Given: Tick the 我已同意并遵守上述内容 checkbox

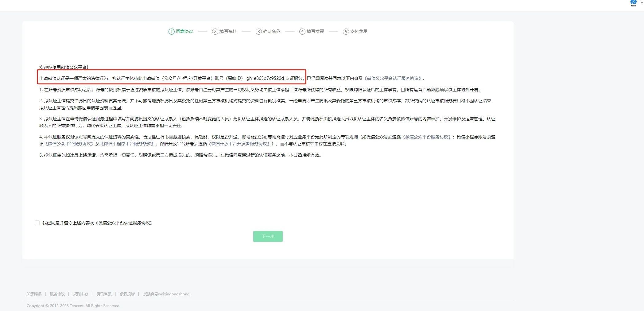Looking at the screenshot, I should 37,223.
